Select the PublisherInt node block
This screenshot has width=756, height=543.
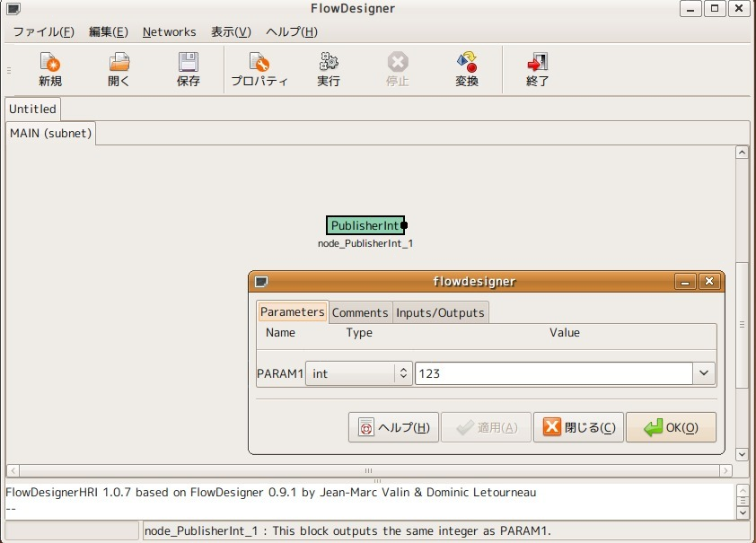[364, 225]
